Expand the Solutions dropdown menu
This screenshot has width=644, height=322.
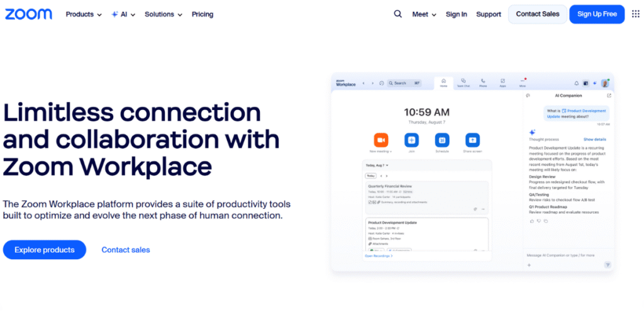point(163,14)
